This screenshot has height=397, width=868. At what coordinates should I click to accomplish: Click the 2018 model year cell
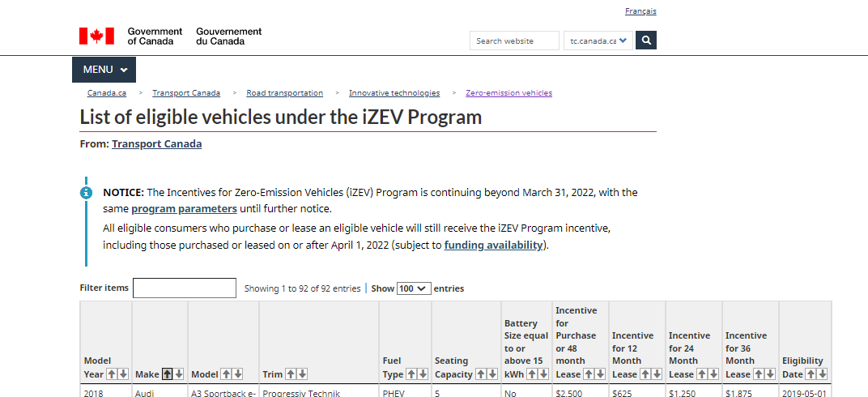coord(106,391)
